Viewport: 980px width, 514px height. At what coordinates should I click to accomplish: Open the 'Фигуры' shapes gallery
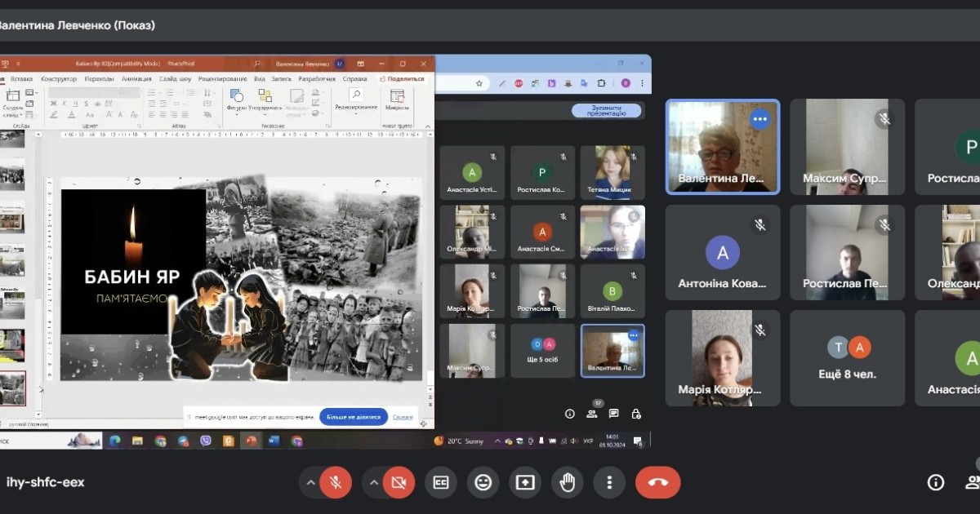tap(236, 100)
